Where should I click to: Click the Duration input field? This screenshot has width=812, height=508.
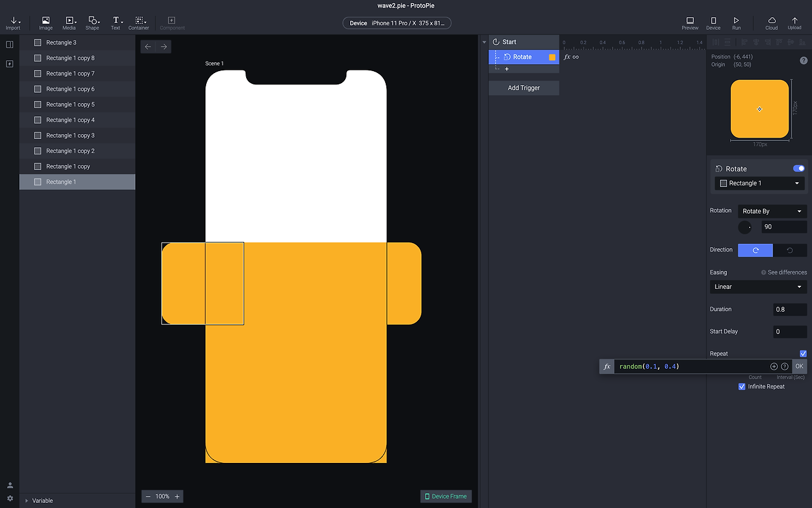790,310
